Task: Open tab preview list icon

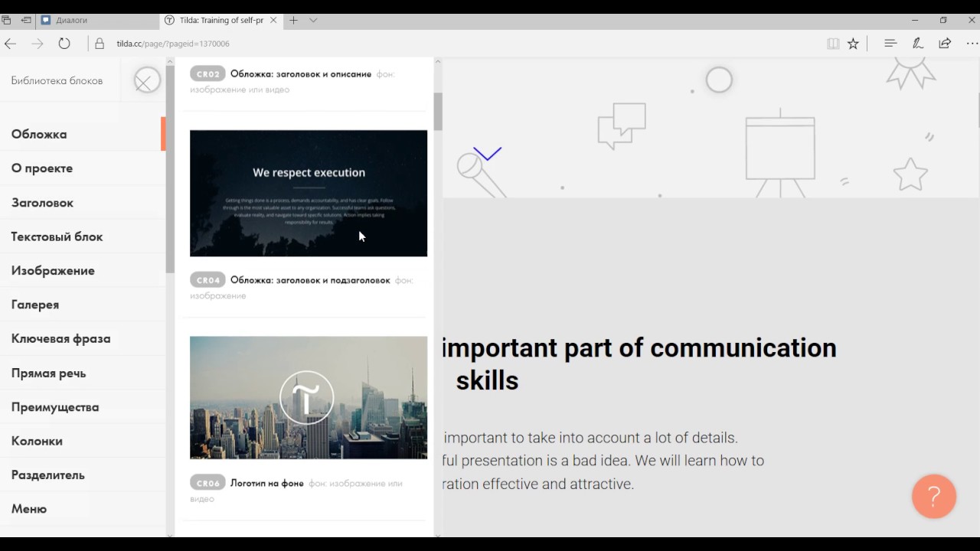Action: (x=6, y=20)
